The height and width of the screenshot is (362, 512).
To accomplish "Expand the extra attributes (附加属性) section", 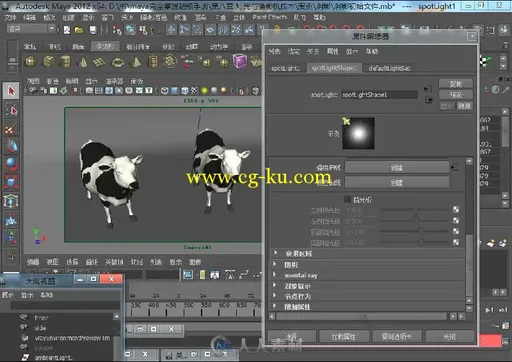I will (275, 306).
